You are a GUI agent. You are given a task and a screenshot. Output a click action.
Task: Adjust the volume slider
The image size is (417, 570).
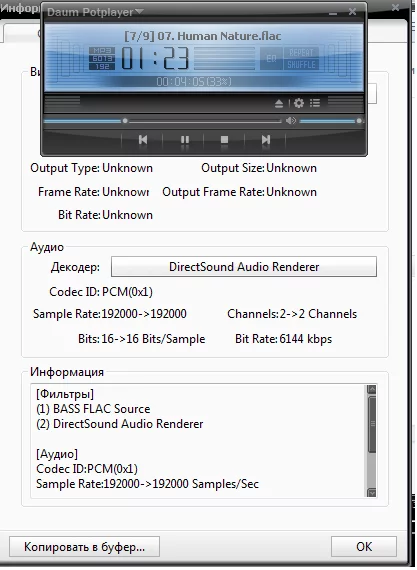(330, 121)
